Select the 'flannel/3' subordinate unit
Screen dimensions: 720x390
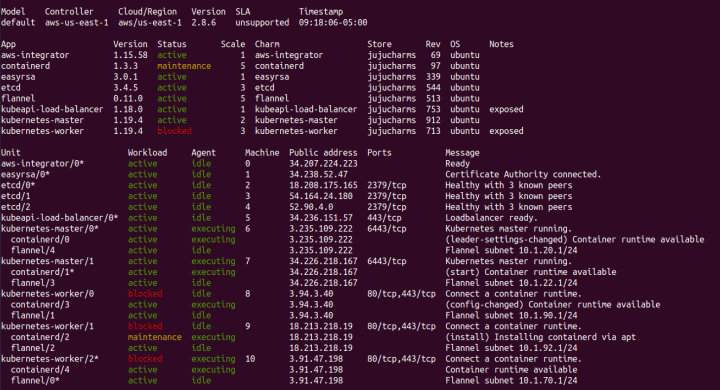33,283
